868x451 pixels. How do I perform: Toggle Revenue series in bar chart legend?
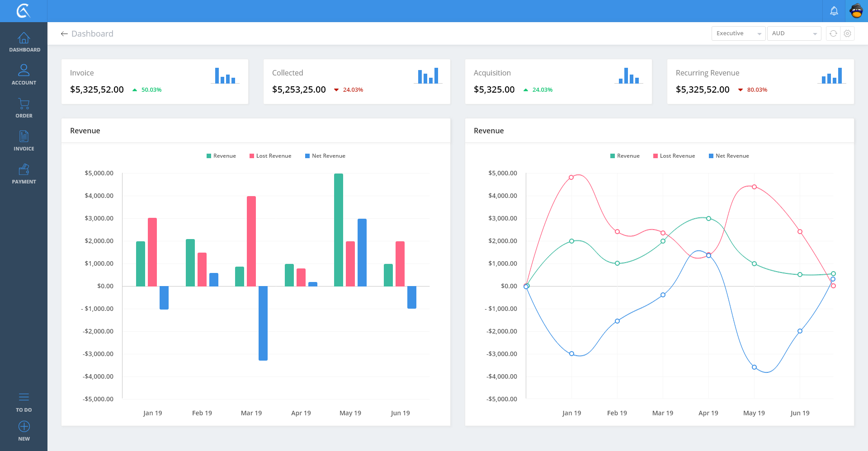222,156
